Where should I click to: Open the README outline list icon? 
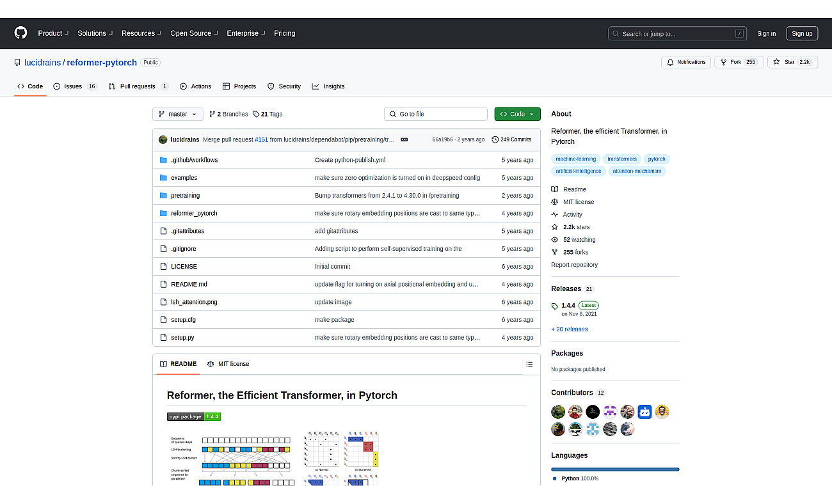point(529,364)
